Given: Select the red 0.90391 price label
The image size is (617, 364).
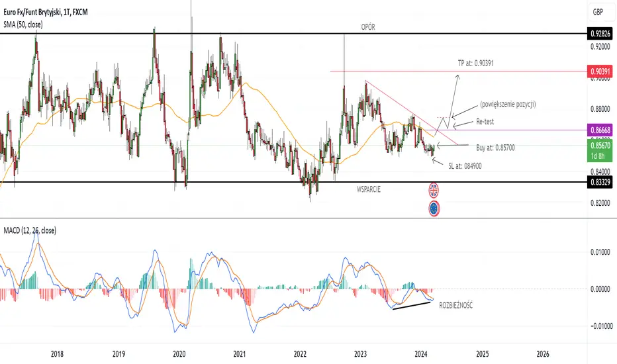Looking at the screenshot, I should (600, 71).
